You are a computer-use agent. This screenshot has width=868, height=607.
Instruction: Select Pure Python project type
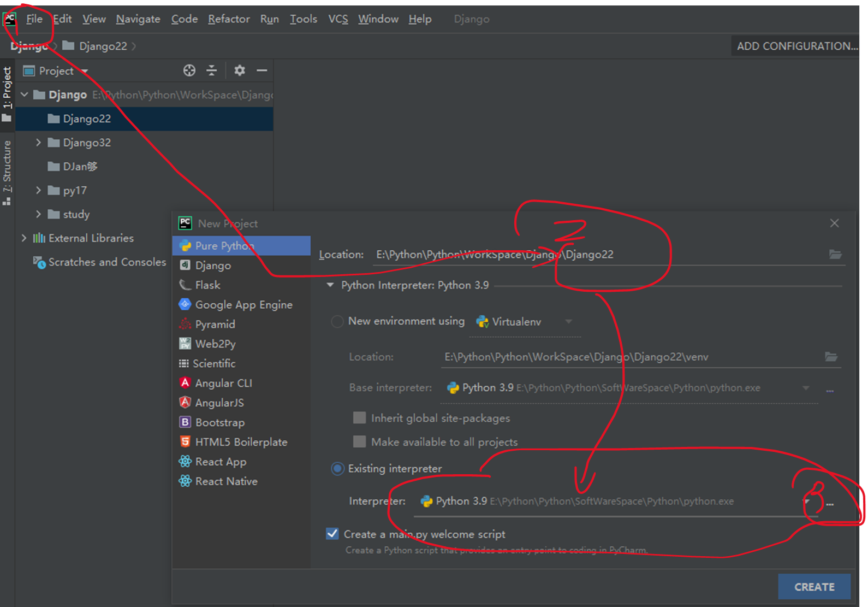(241, 246)
